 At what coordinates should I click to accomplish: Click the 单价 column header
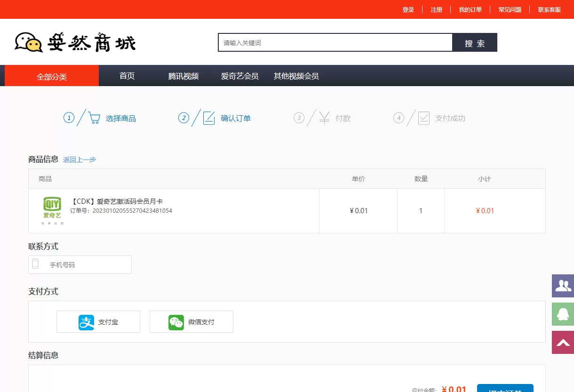[x=359, y=179]
